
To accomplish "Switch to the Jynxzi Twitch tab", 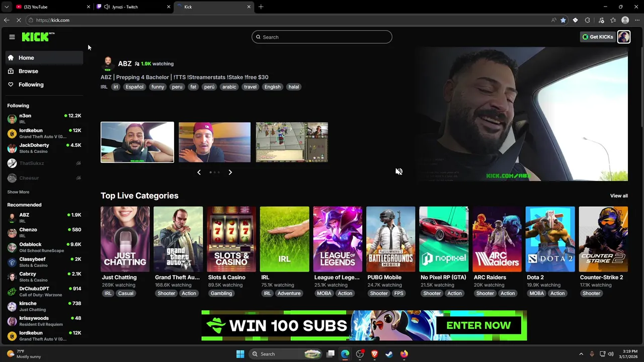I will (x=133, y=7).
